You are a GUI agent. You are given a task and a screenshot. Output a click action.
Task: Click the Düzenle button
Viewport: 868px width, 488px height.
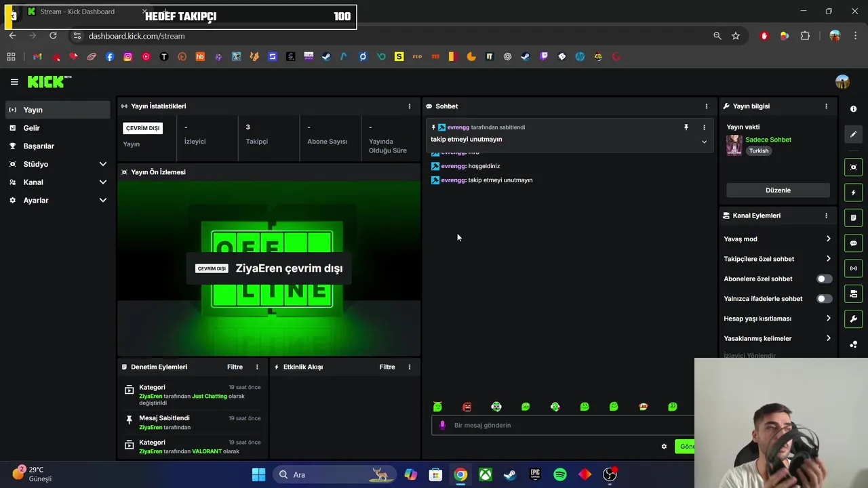pos(778,190)
